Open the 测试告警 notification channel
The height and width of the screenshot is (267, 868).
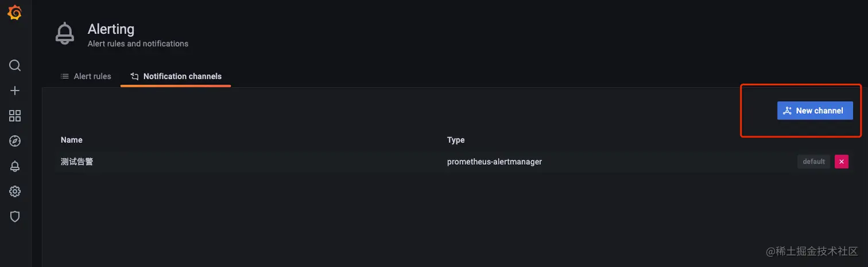point(77,162)
